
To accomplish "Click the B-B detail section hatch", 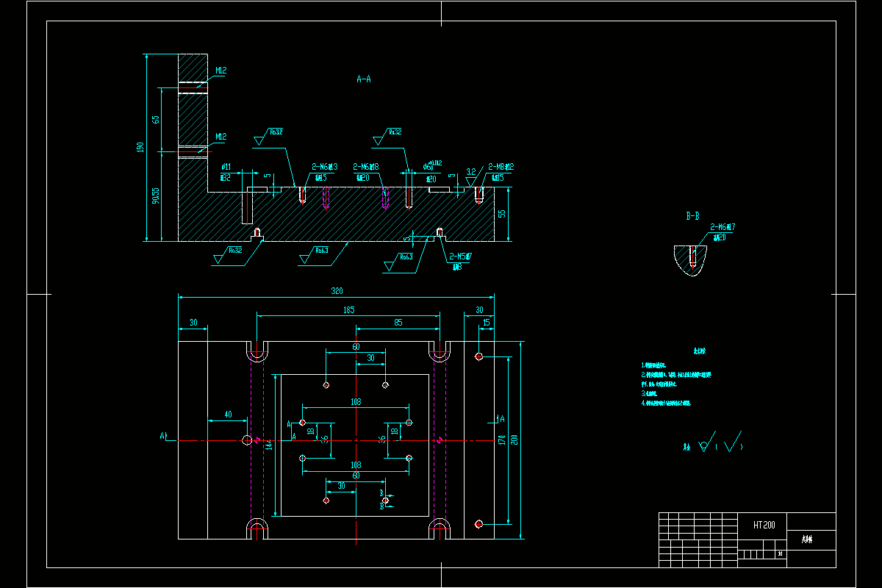I will pyautogui.click(x=692, y=261).
